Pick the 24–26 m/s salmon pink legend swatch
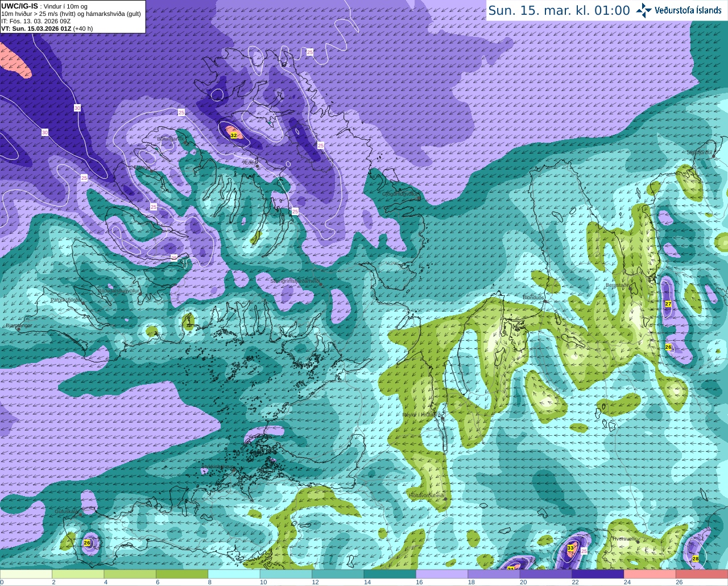This screenshot has height=586, width=728. 650,574
